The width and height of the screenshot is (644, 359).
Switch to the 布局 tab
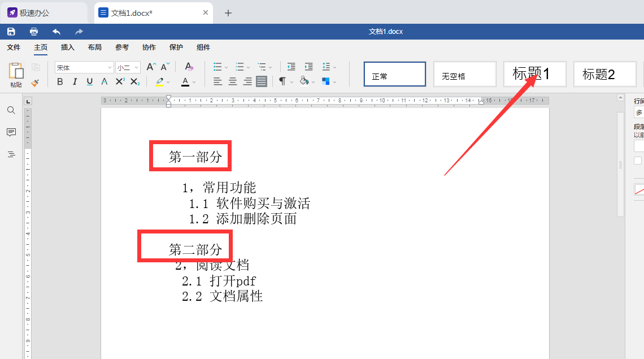tap(95, 47)
